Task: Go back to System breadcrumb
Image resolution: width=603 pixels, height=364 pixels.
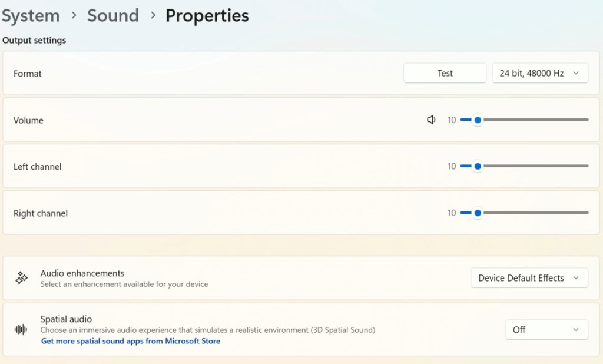Action: [x=31, y=16]
